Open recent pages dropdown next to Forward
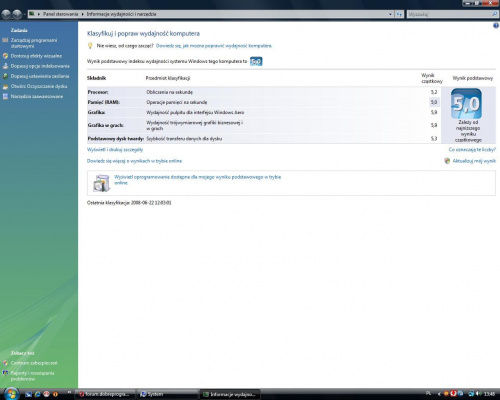500x400 pixels. pyautogui.click(x=25, y=14)
